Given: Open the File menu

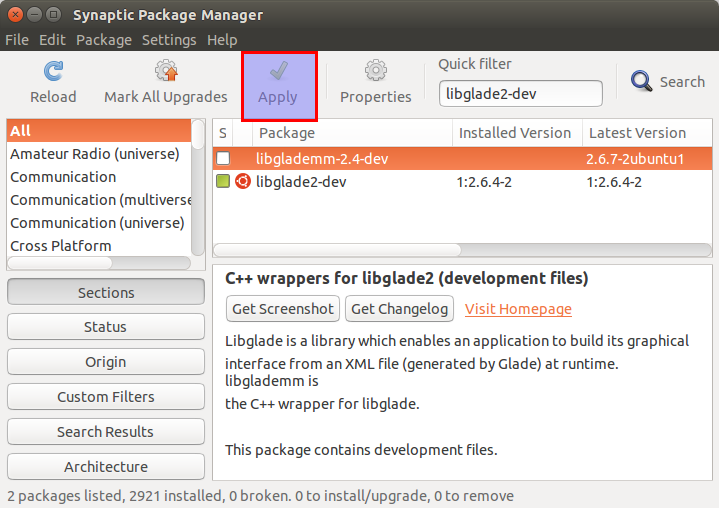Looking at the screenshot, I should tap(17, 40).
